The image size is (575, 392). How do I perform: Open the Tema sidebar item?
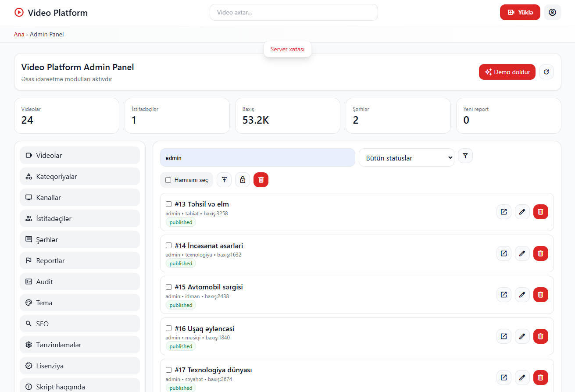click(x=80, y=303)
